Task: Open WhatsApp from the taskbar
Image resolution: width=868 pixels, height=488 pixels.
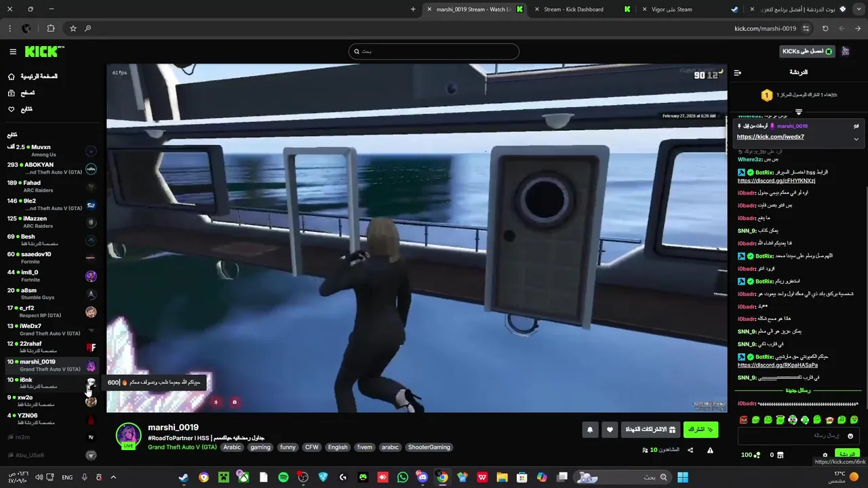Action: tap(403, 477)
